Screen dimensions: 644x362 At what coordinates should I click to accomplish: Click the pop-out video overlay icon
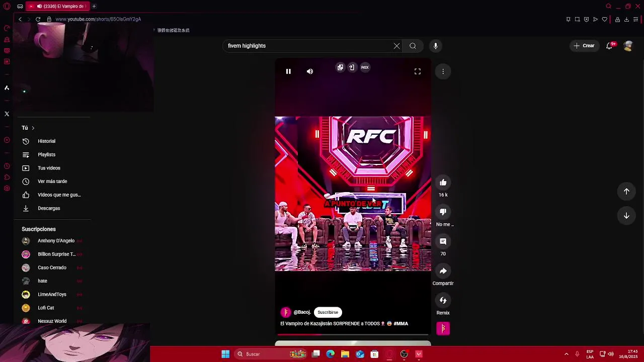341,67
